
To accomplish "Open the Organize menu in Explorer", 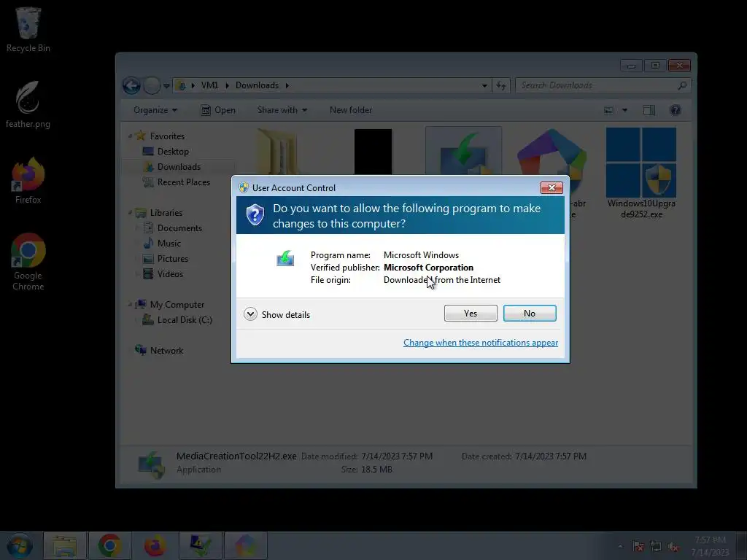I will point(155,110).
